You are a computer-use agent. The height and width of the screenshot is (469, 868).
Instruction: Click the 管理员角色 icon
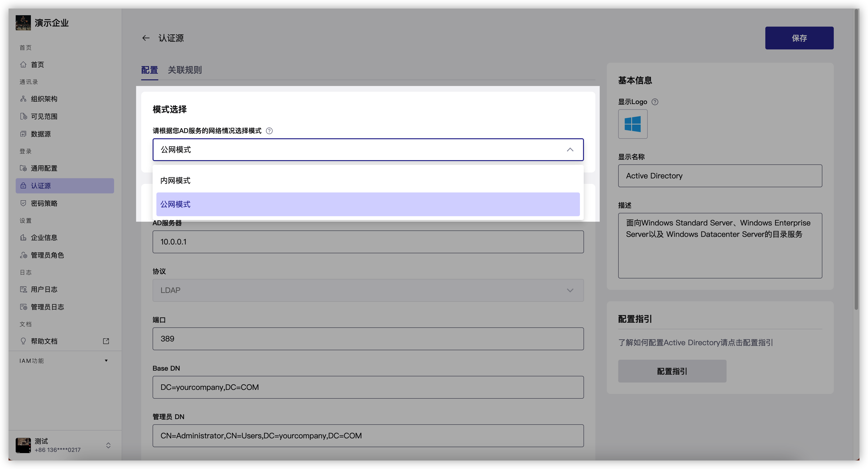(x=23, y=255)
